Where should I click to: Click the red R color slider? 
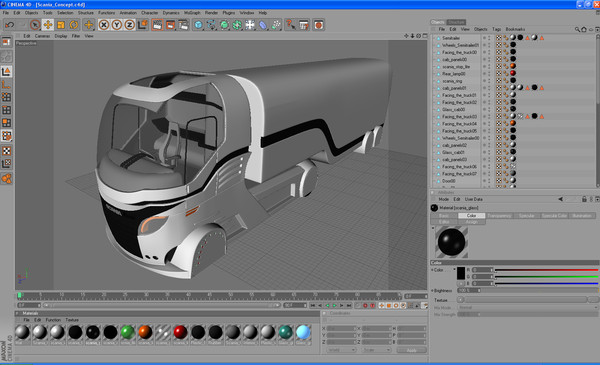(x=546, y=270)
